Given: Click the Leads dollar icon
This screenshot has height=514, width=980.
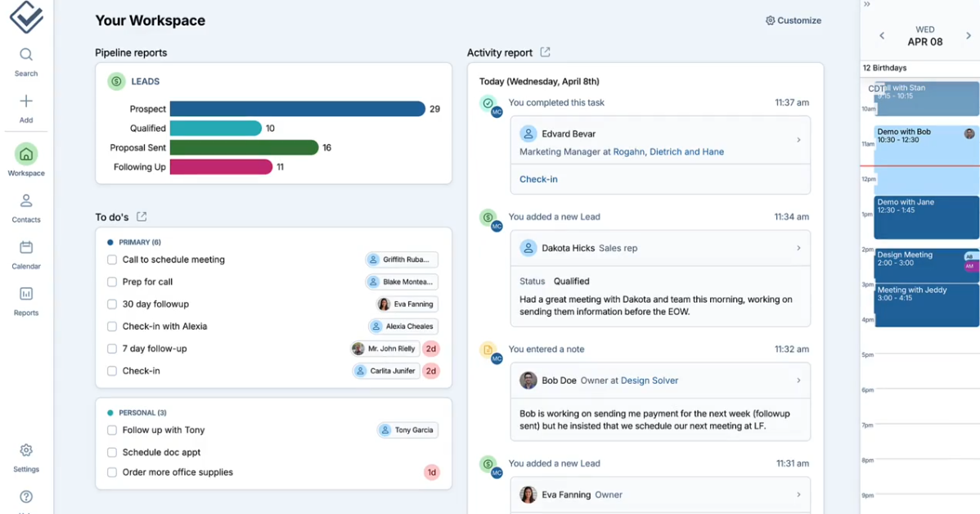Looking at the screenshot, I should pyautogui.click(x=115, y=81).
